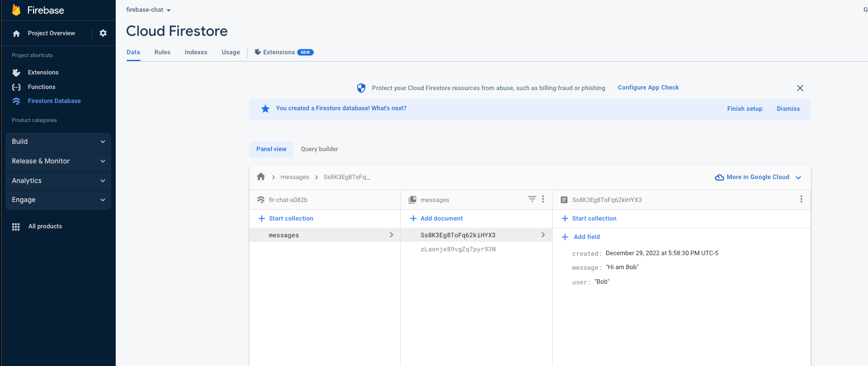Click Start collection in document panel
This screenshot has height=366, width=868.
click(589, 219)
